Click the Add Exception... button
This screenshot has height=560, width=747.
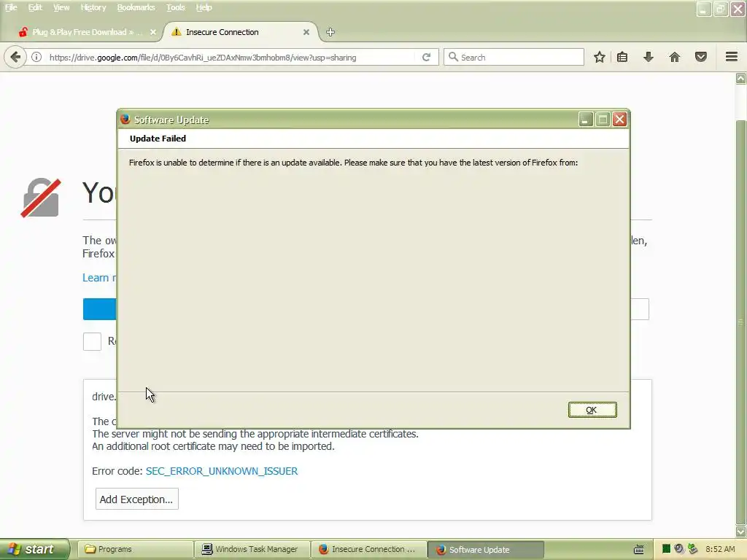(136, 499)
